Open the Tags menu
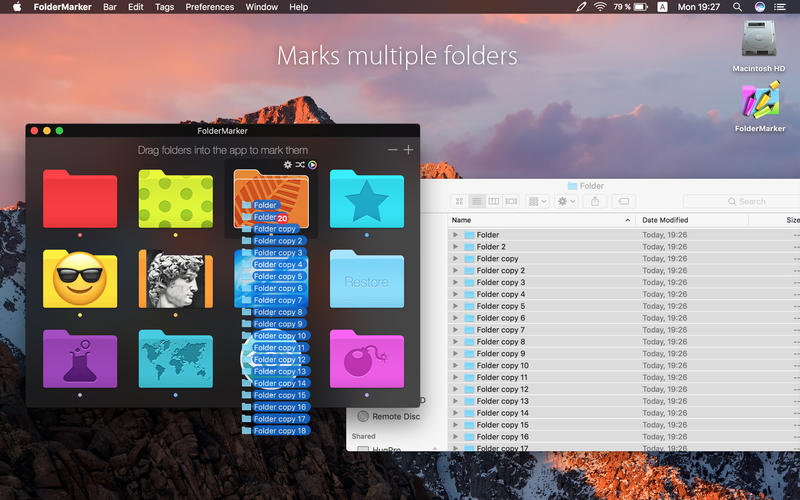This screenshot has width=800, height=500. (x=164, y=7)
